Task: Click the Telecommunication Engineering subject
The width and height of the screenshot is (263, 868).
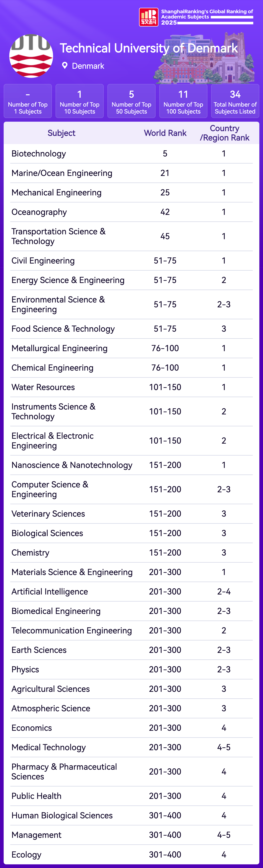Action: point(71,630)
